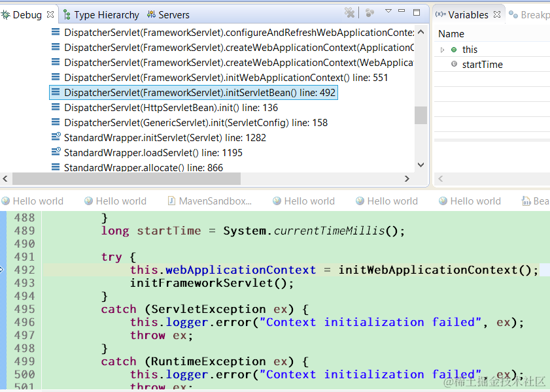Select createWebApplicationContext(WebApplicationContext) stack frame
Viewport: 550px width, 392px height.
(232, 63)
